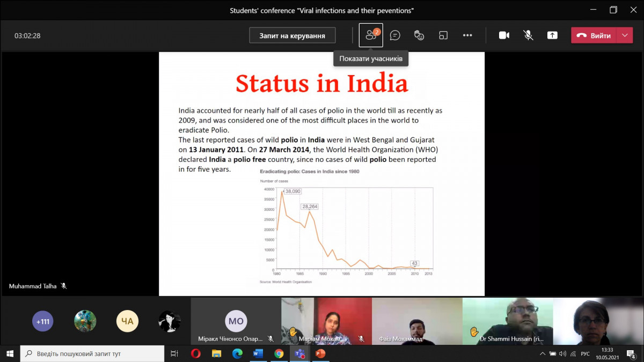Expand the hidden system tray icons

[x=543, y=353]
